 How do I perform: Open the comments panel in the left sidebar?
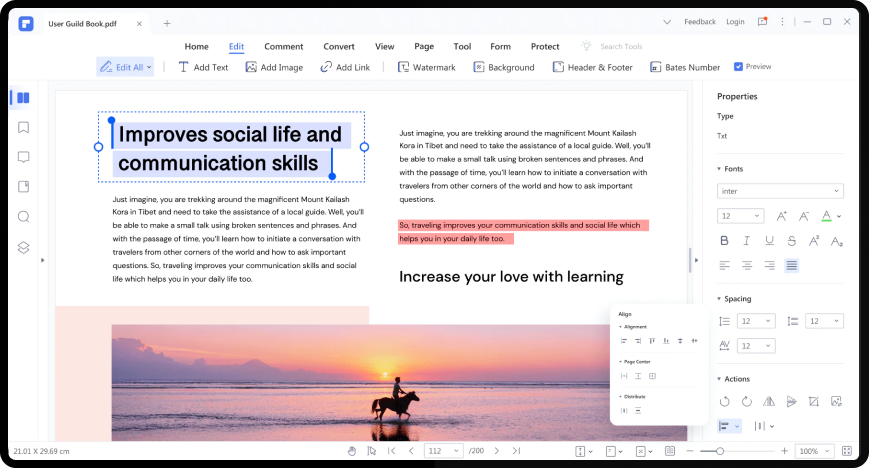pyautogui.click(x=23, y=157)
